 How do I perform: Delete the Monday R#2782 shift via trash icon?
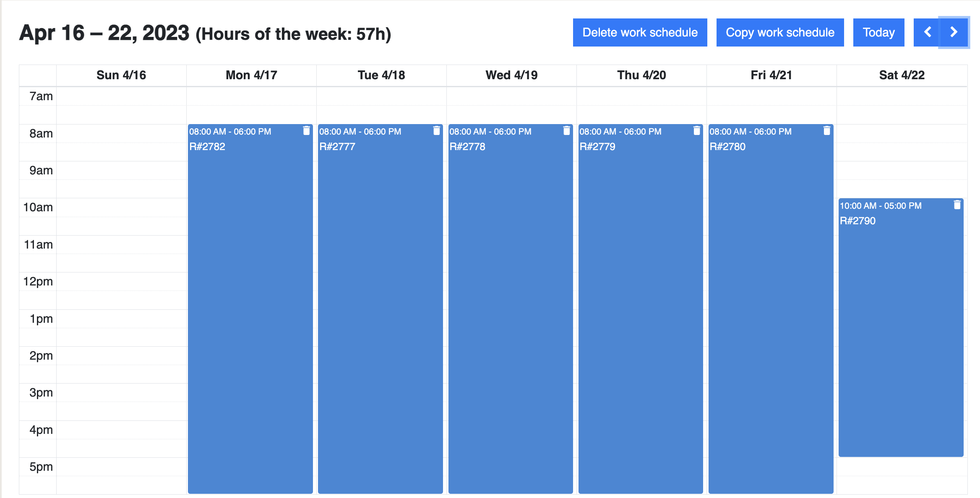(306, 131)
